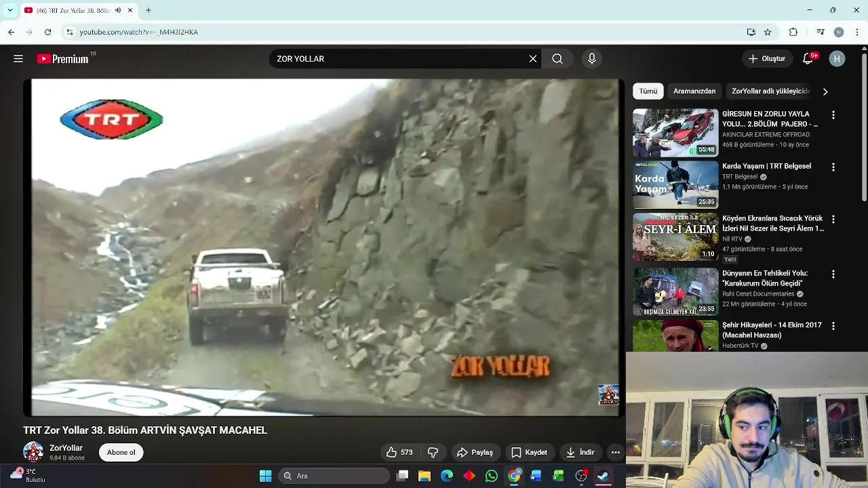The width and height of the screenshot is (868, 488).
Task: Launch WhatsApp from the taskbar
Action: point(492,476)
